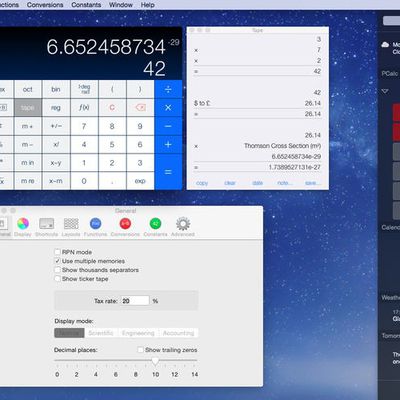Click the multiply operator key
Viewport: 400px width, 400px height.
pos(168,107)
